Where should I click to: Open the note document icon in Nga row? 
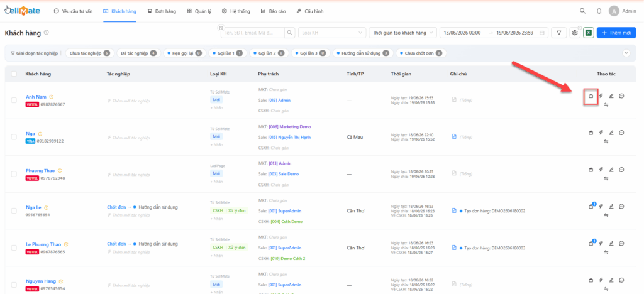(454, 136)
